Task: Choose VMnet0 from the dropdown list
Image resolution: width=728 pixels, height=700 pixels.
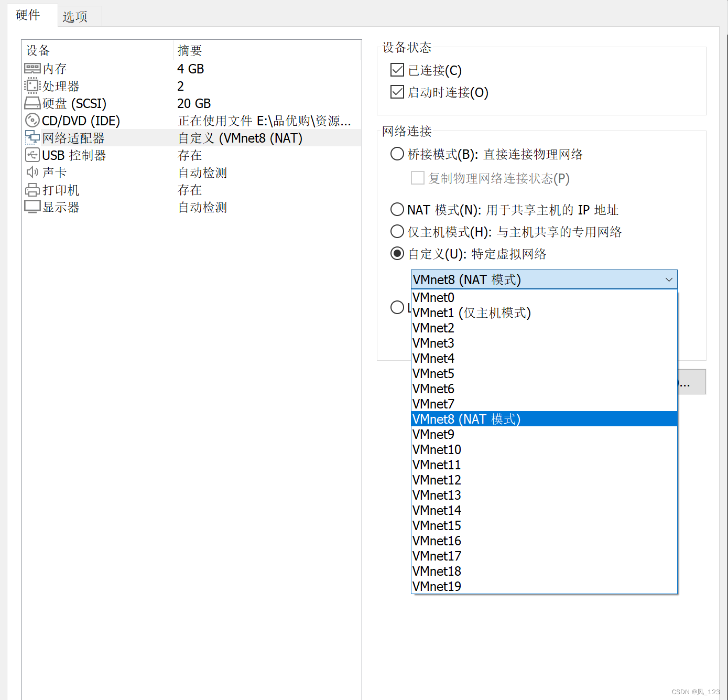Action: 544,297
